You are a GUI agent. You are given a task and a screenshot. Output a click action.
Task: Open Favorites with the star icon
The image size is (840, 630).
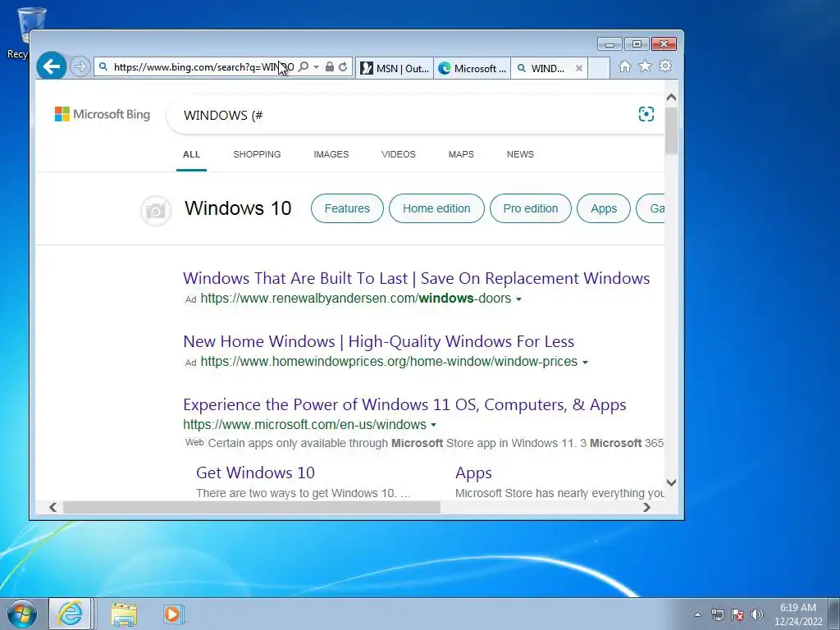pyautogui.click(x=645, y=66)
